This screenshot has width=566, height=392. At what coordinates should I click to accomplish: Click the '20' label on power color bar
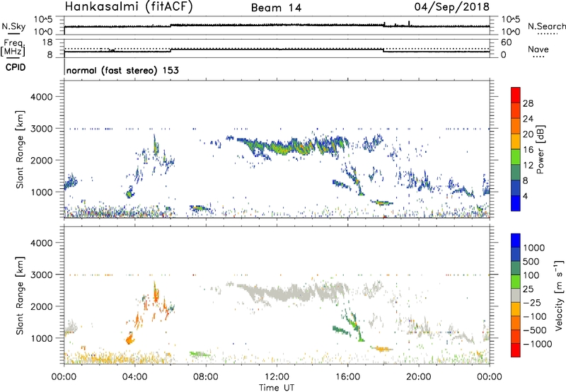[528, 134]
